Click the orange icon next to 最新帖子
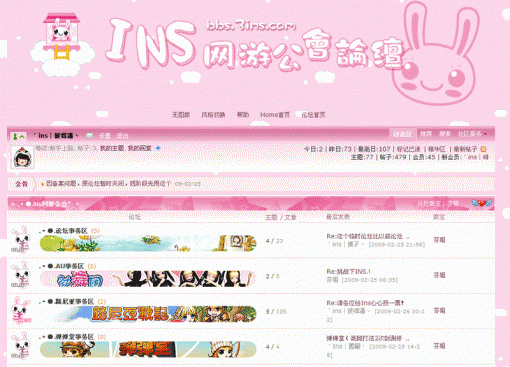510x367 pixels. click(483, 149)
